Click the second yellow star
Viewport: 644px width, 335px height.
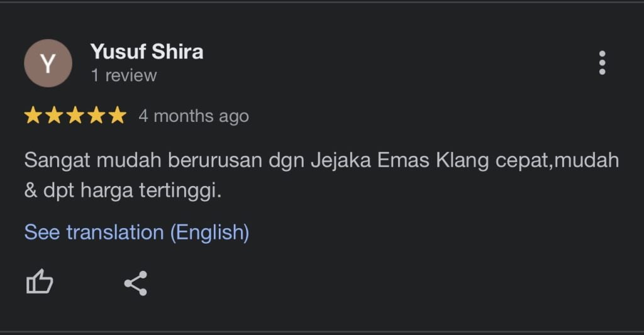[54, 116]
